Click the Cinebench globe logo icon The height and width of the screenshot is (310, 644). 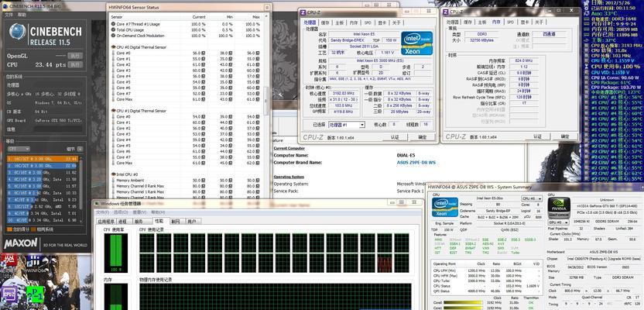coord(17,31)
